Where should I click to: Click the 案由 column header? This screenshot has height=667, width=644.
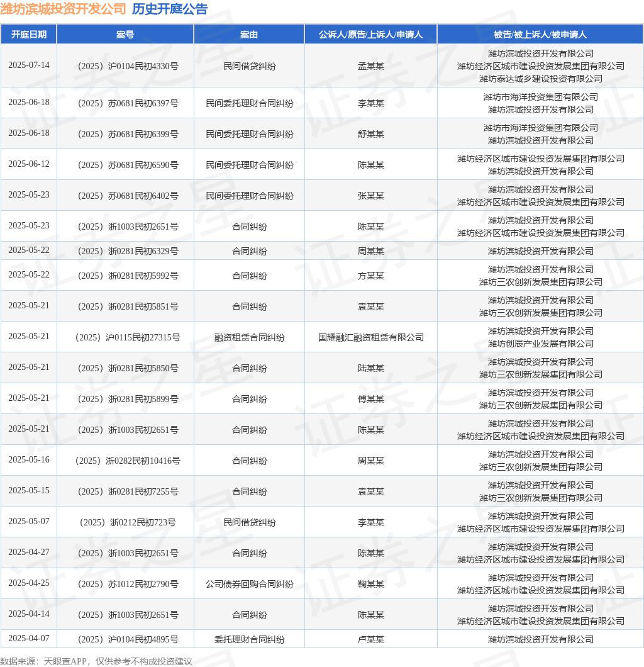249,35
